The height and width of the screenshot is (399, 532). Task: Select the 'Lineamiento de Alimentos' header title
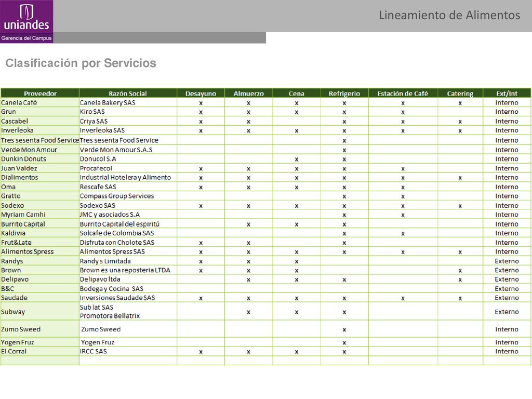pos(449,15)
